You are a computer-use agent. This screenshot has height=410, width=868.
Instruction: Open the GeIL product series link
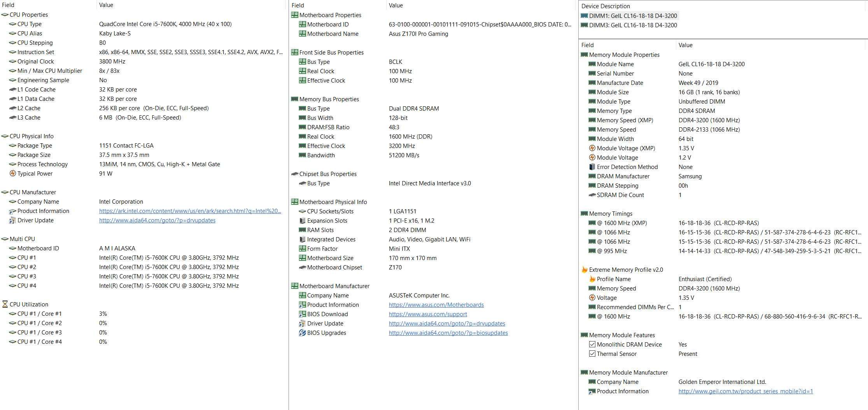click(745, 391)
